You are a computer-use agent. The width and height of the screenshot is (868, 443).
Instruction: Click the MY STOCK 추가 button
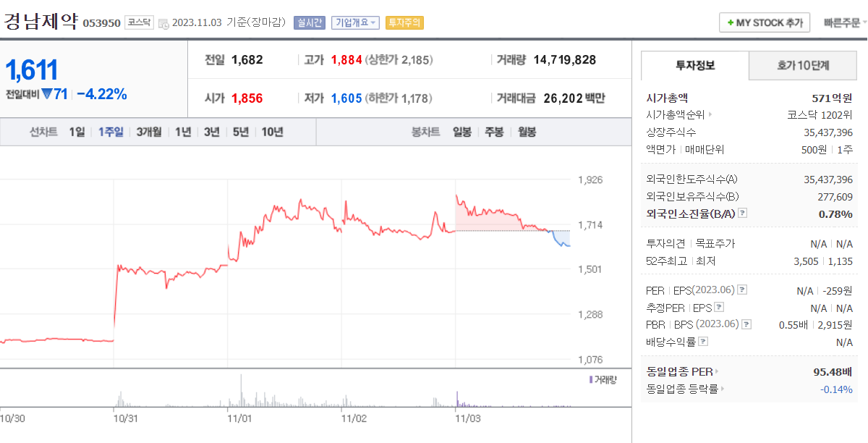[764, 22]
